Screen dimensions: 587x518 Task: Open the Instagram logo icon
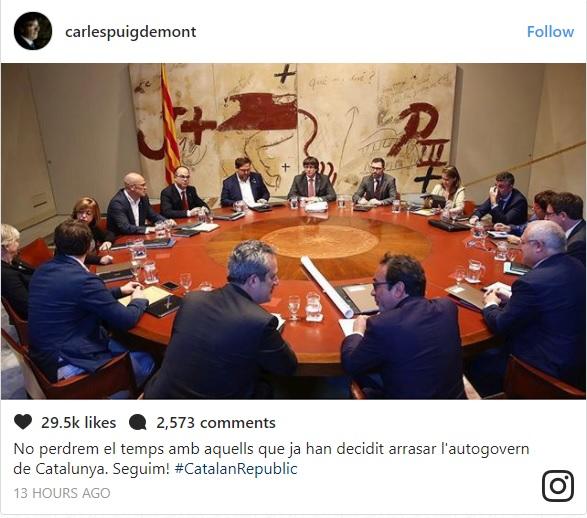tap(558, 486)
